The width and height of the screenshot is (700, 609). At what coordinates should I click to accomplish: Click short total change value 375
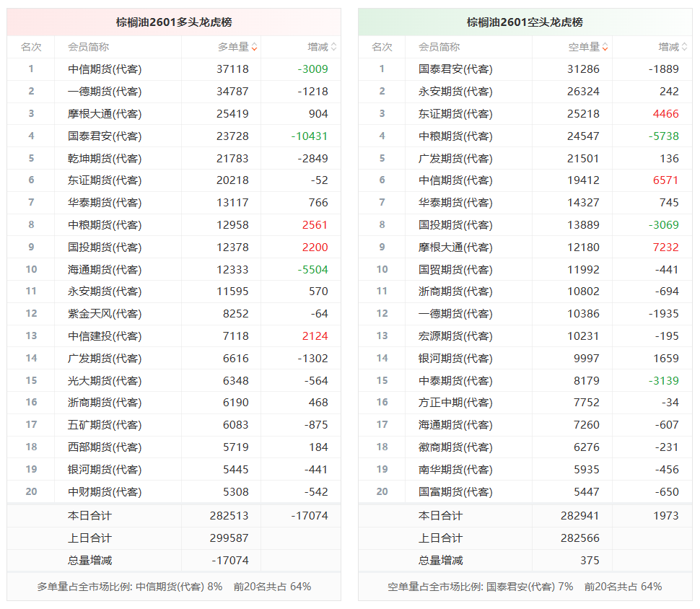click(590, 561)
